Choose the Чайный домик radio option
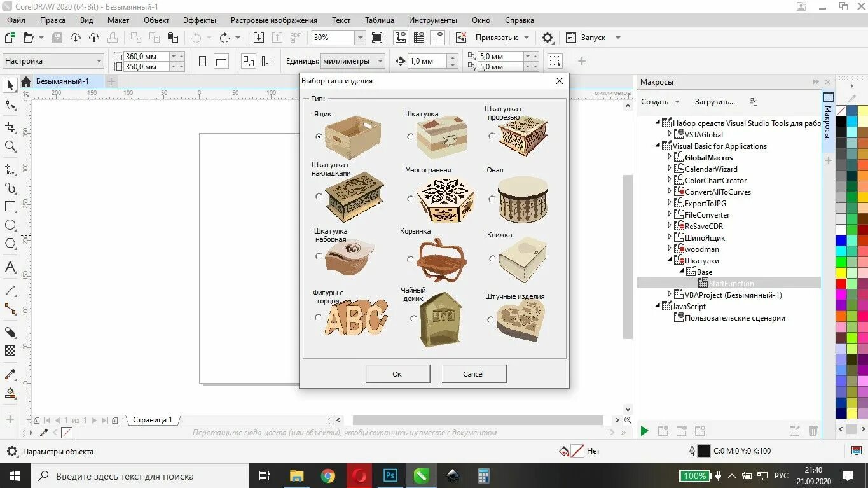This screenshot has height=488, width=868. (x=413, y=319)
